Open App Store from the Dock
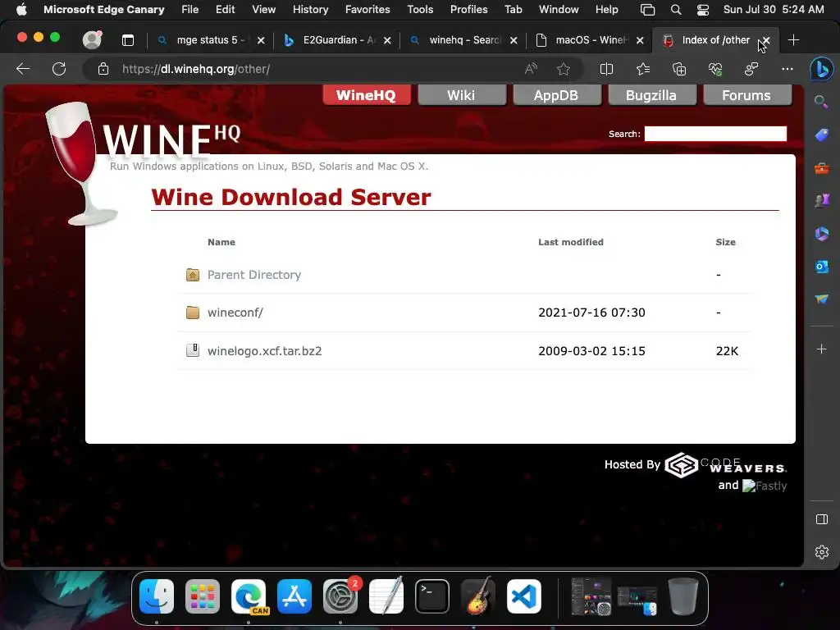The height and width of the screenshot is (630, 840). tap(294, 596)
